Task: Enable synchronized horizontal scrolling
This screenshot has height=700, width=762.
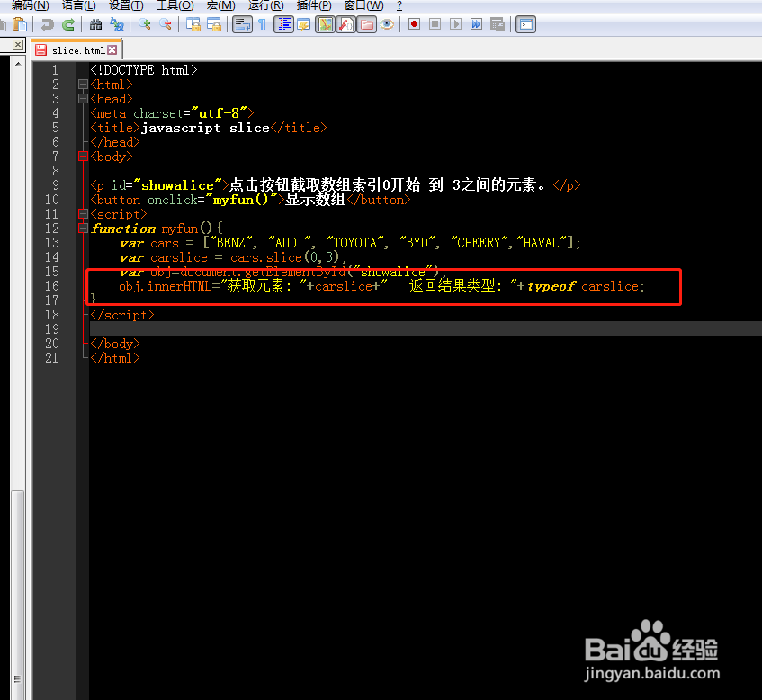Action: pos(214,24)
